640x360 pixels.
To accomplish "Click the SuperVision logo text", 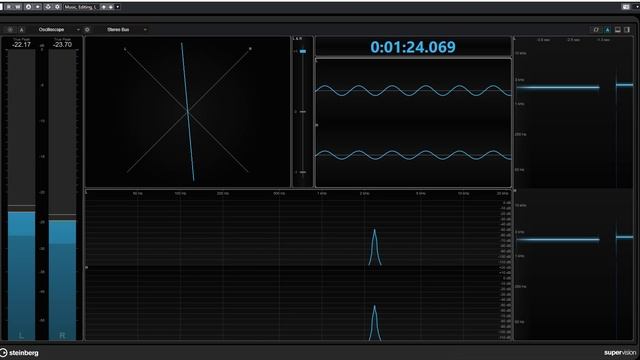I will 620,353.
